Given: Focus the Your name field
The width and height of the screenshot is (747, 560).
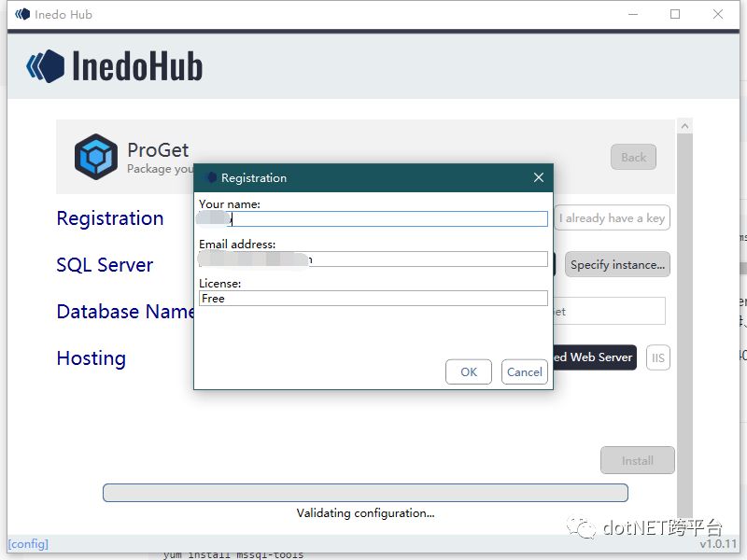Looking at the screenshot, I should click(x=373, y=219).
